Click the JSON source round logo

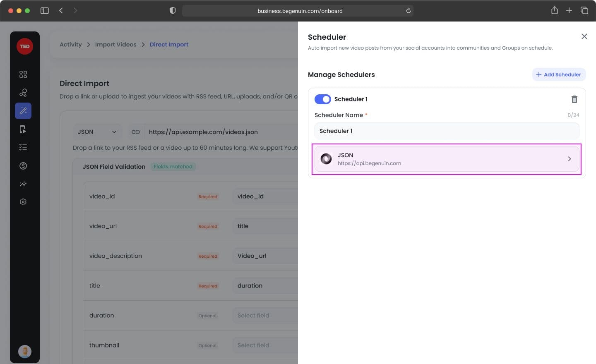click(x=326, y=159)
